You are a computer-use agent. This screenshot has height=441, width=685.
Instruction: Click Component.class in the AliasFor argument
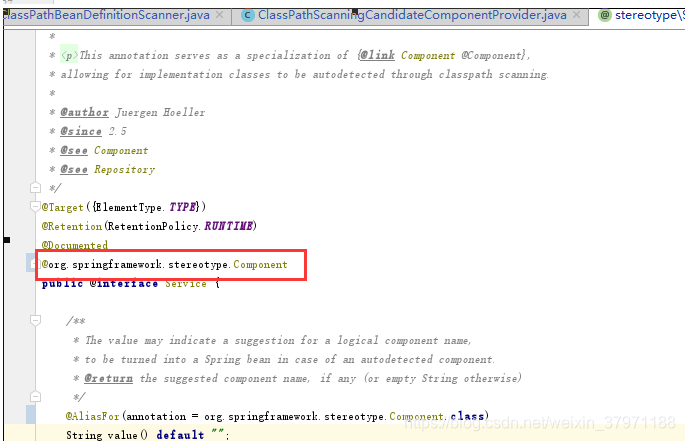[436, 416]
